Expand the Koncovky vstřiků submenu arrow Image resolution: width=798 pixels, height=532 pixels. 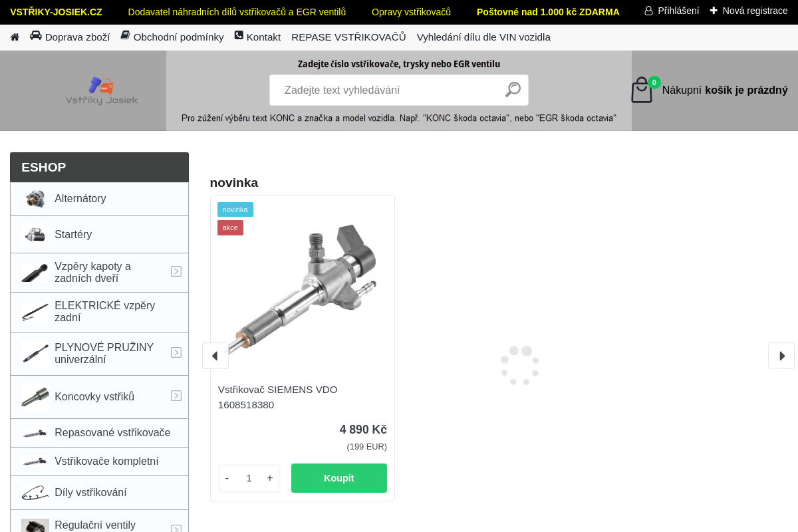coord(176,396)
